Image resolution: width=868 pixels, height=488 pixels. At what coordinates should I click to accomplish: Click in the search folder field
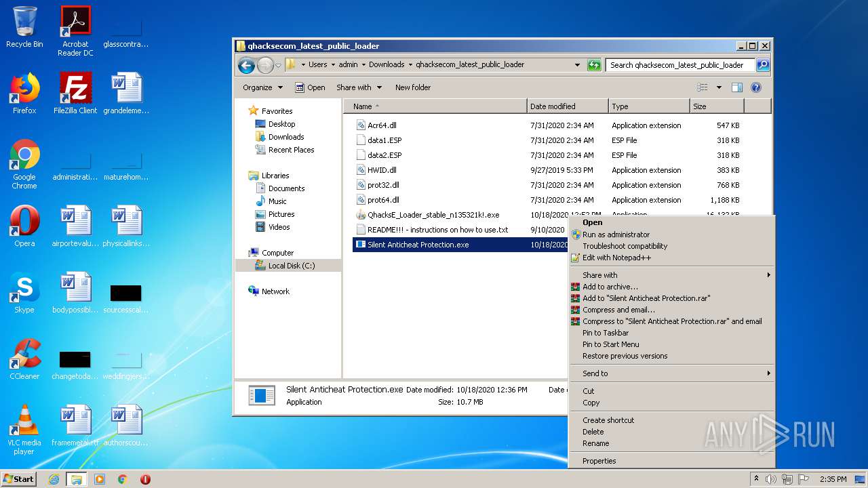[680, 65]
